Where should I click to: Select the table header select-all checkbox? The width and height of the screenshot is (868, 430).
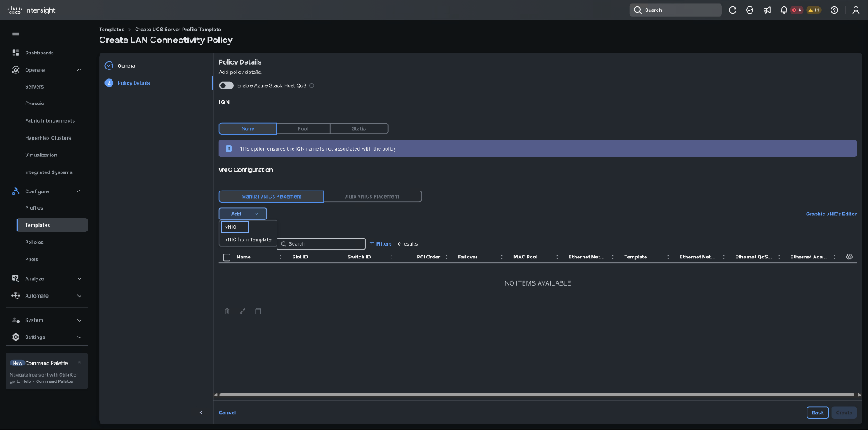click(x=226, y=257)
